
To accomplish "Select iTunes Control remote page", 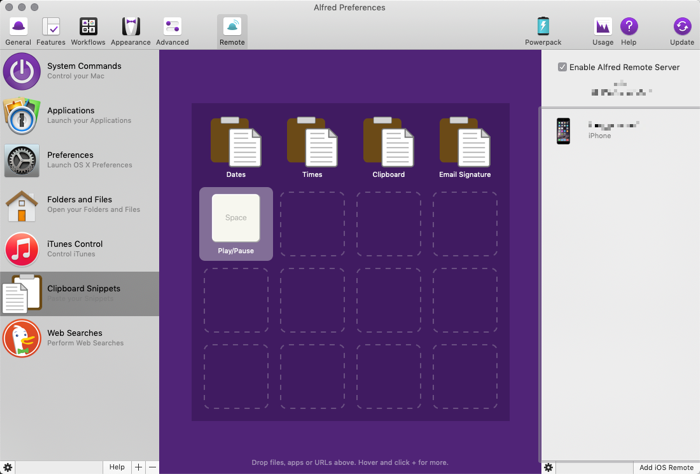I will coord(79,249).
